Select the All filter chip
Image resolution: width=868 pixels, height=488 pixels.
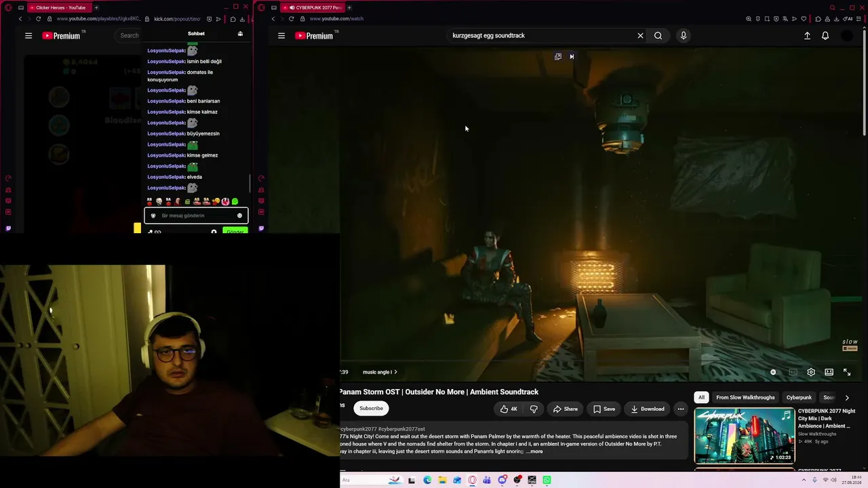pos(701,398)
